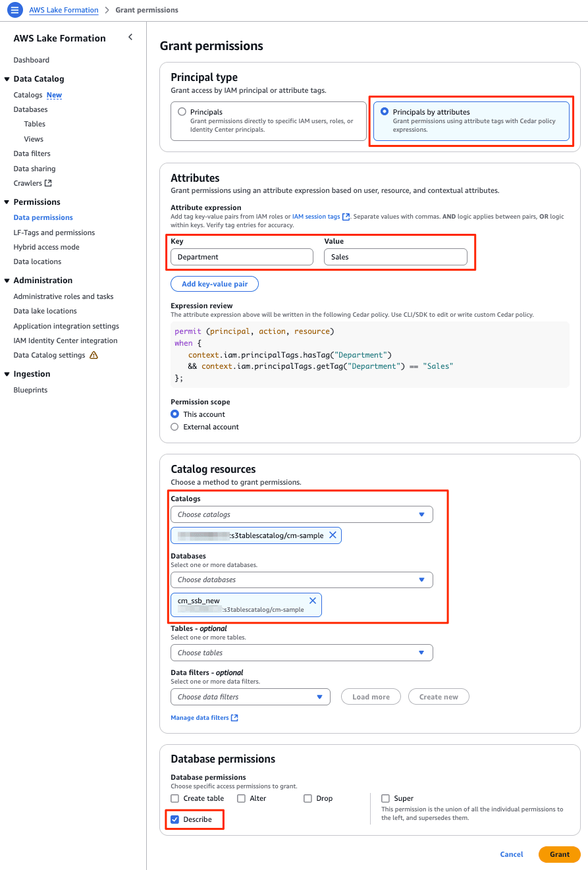Image resolution: width=588 pixels, height=870 pixels.
Task: Remove the cm-sample catalog chip
Action: point(333,535)
